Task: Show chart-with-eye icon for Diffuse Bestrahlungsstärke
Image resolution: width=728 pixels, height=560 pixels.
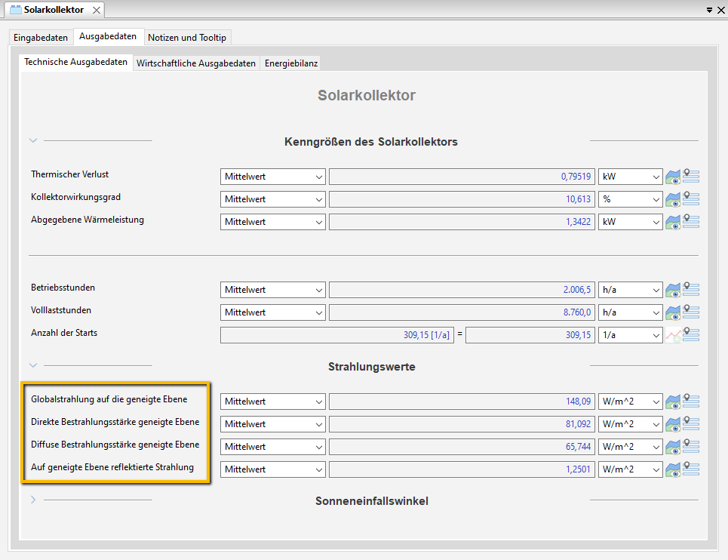Action: [673, 448]
